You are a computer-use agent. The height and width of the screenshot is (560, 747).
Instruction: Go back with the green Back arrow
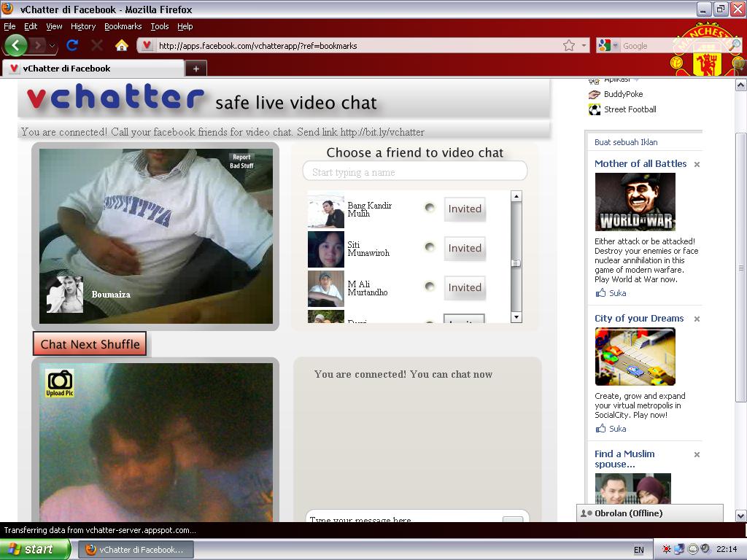point(16,46)
